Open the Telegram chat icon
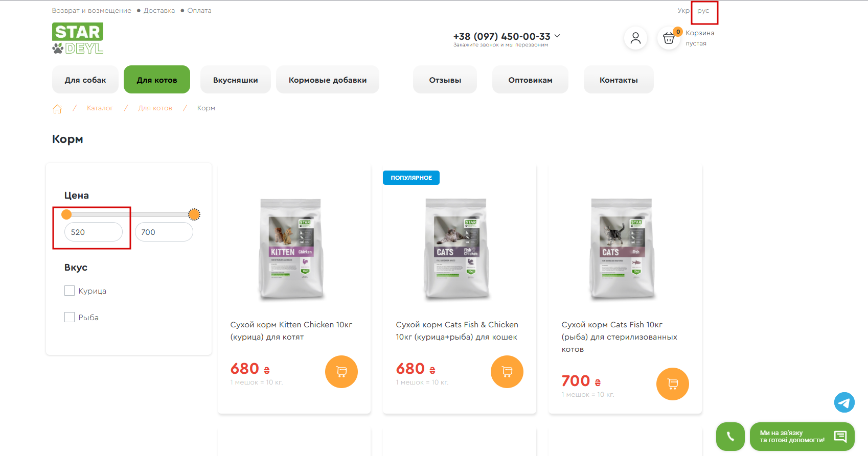This screenshot has width=868, height=456. (844, 402)
